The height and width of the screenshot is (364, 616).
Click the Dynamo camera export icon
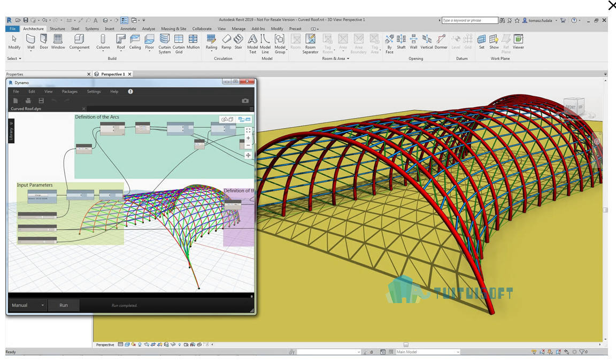pyautogui.click(x=245, y=100)
